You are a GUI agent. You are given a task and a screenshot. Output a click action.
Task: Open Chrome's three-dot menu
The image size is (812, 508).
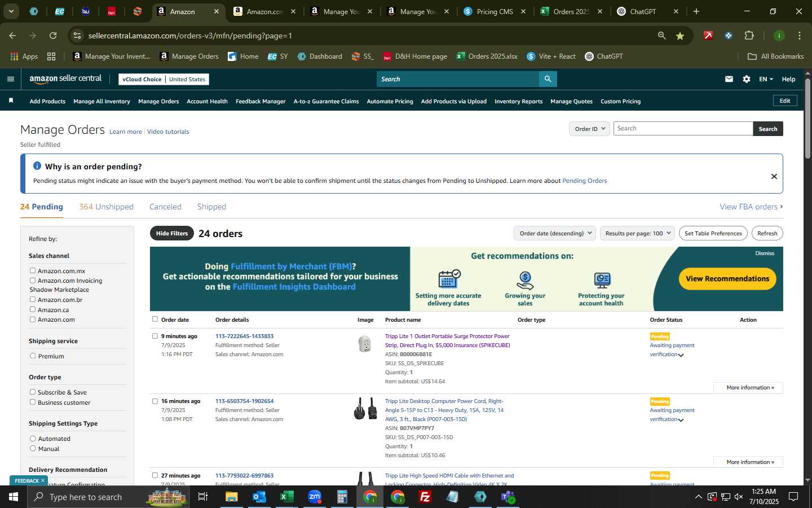pyautogui.click(x=800, y=36)
